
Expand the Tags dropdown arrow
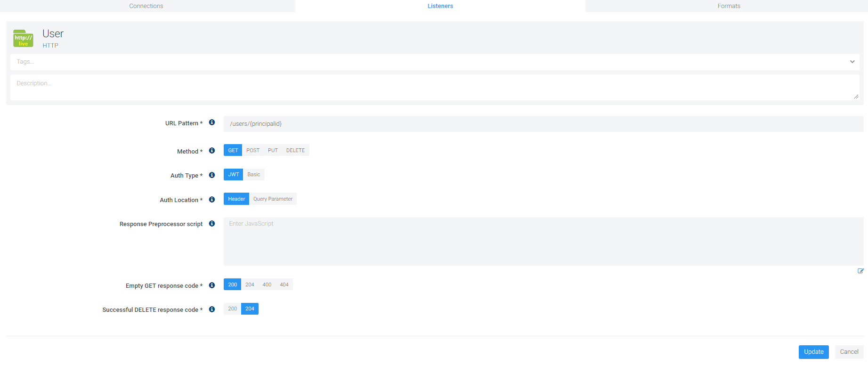coord(852,62)
